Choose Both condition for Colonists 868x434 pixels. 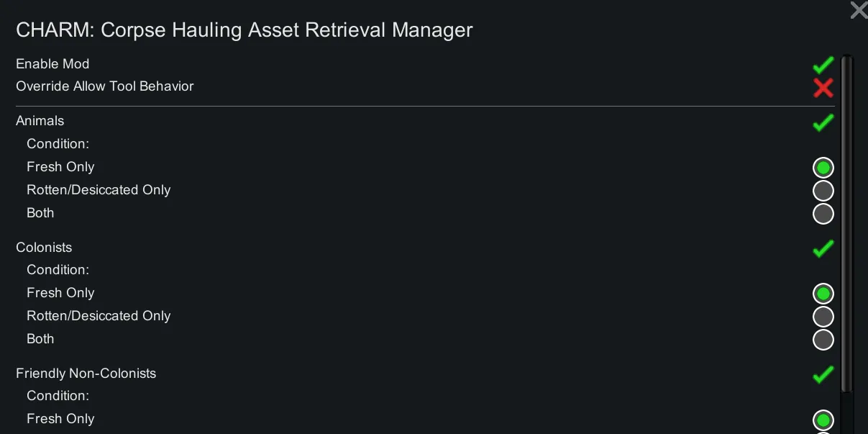[x=823, y=340]
